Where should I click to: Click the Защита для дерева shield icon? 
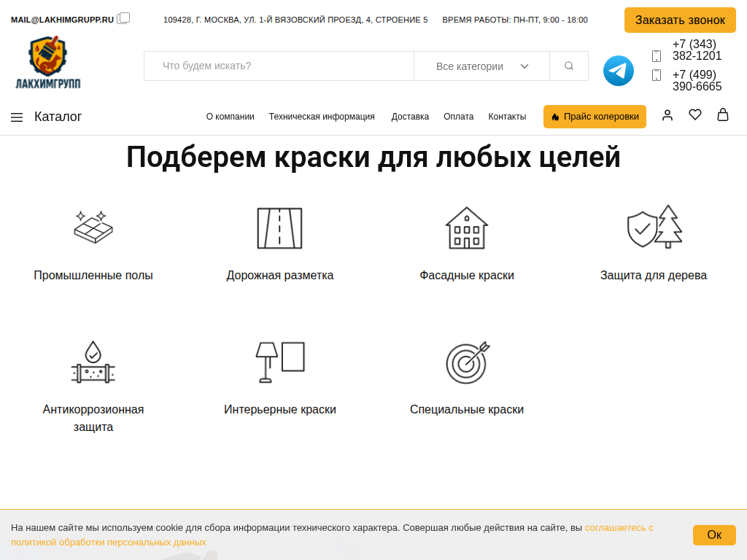(653, 227)
